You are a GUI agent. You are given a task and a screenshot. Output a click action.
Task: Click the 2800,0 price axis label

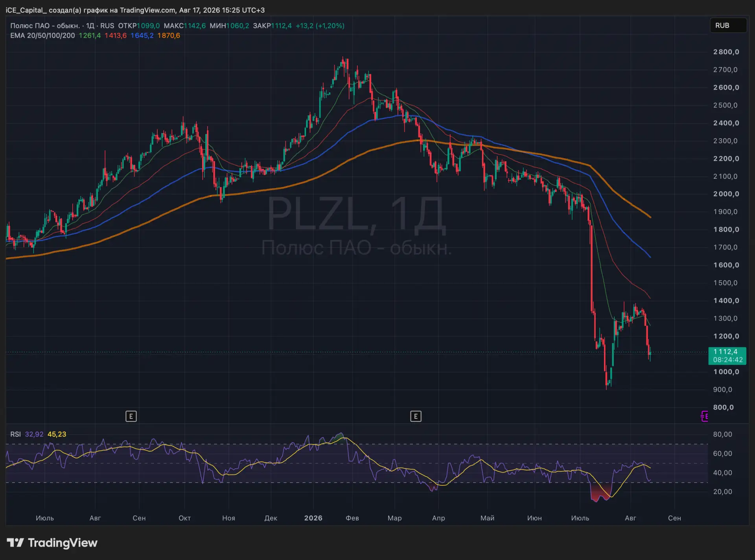pos(726,52)
